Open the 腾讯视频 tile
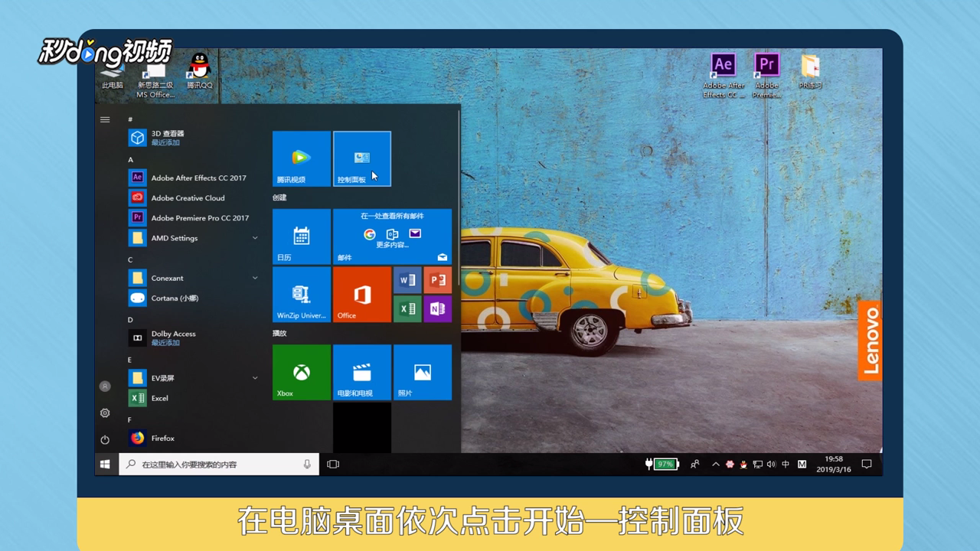980x551 pixels. point(302,158)
